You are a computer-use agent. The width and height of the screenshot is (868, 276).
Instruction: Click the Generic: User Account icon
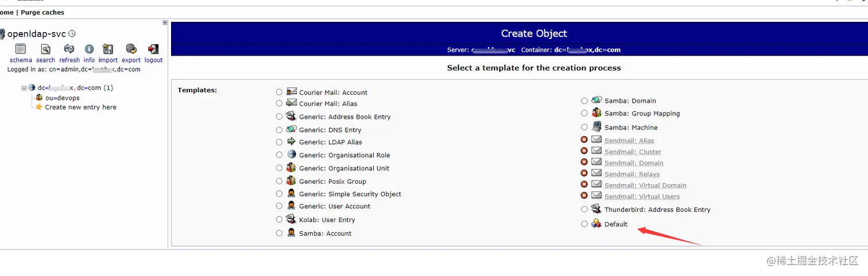292,205
